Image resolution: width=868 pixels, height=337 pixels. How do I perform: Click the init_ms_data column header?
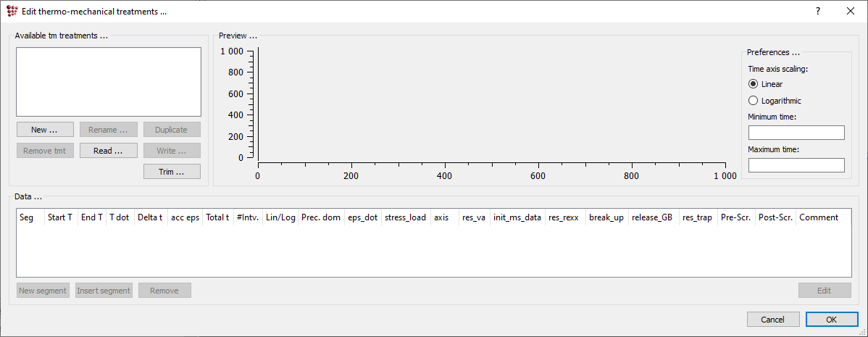coord(517,217)
